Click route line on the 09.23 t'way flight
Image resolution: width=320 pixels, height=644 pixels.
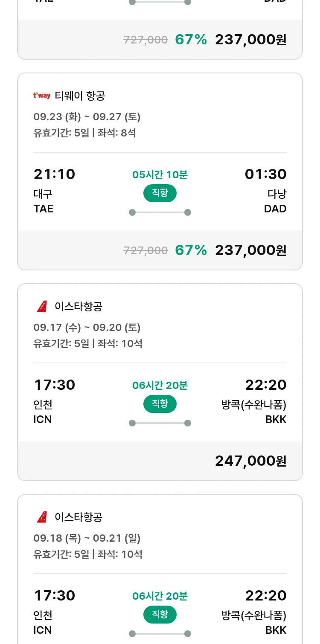[x=160, y=212]
